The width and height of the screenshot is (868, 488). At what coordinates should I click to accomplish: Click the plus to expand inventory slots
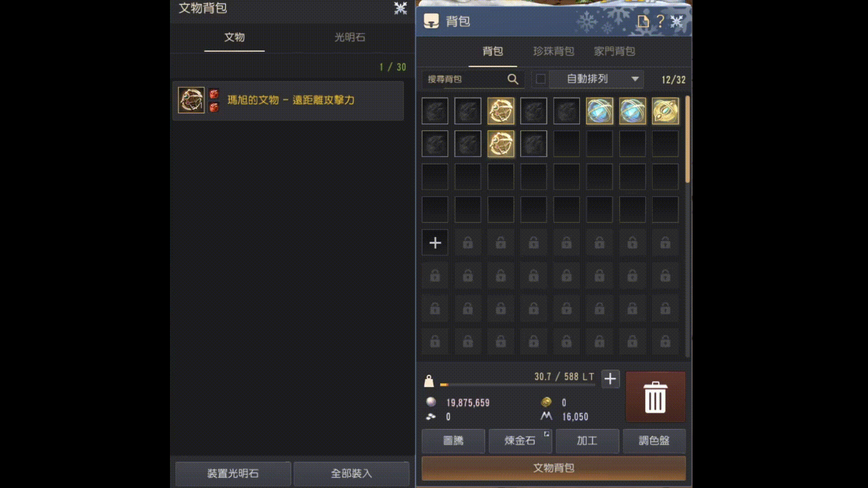coord(435,243)
